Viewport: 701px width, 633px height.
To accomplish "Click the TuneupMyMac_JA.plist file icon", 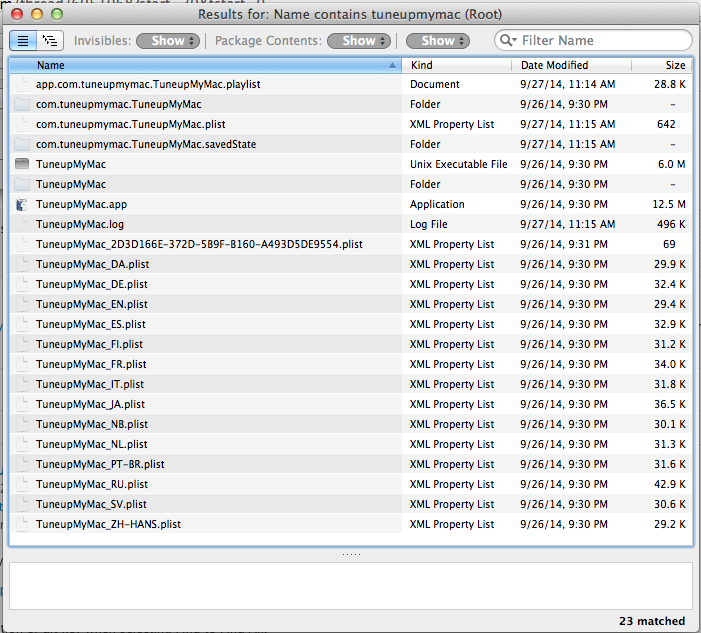I will (21, 404).
